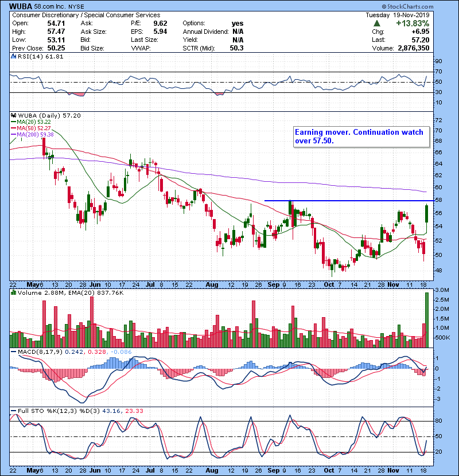459x476 pixels.
Task: Click the MA(200) 59.38 legend text
Action: pyautogui.click(x=35, y=134)
